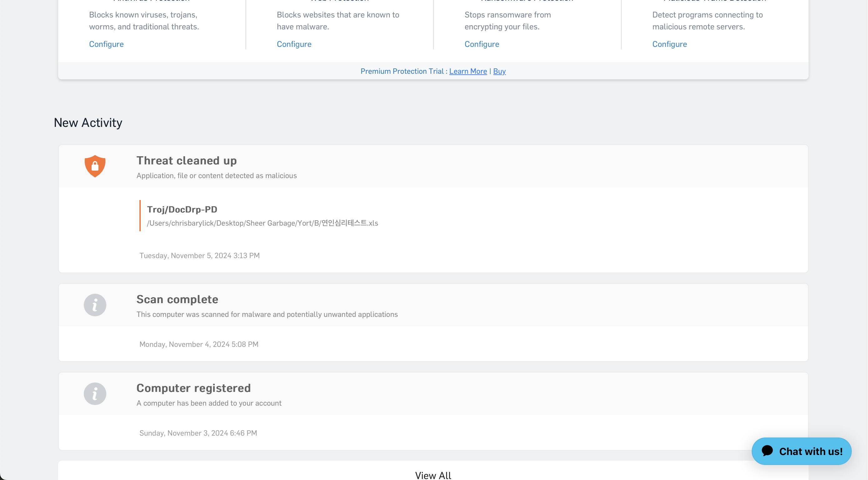868x480 pixels.
Task: Click the timestamp Tuesday, November 5, 2024
Action: [x=199, y=255]
